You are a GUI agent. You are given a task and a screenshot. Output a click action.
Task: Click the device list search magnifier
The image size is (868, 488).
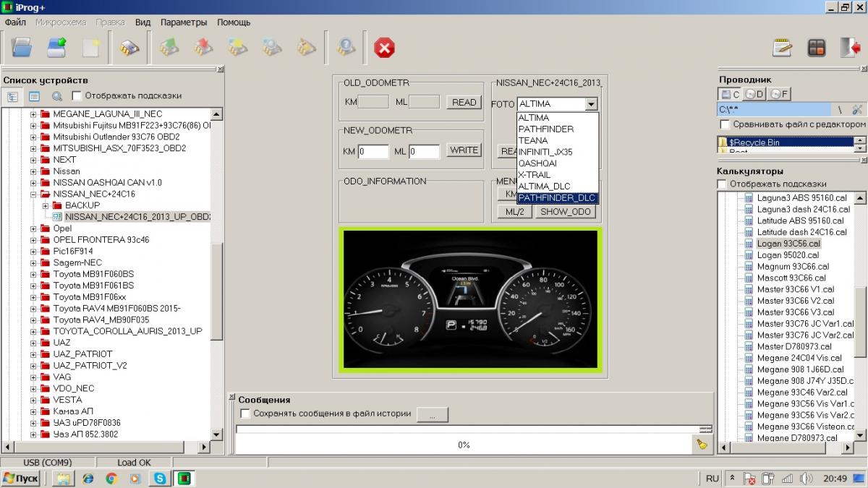[57, 95]
